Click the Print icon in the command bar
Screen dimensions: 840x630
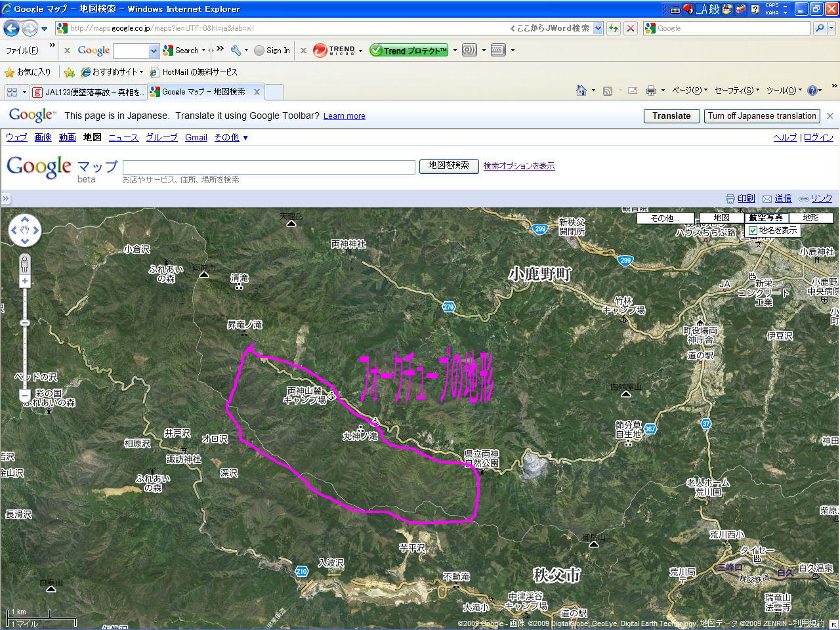(x=651, y=91)
